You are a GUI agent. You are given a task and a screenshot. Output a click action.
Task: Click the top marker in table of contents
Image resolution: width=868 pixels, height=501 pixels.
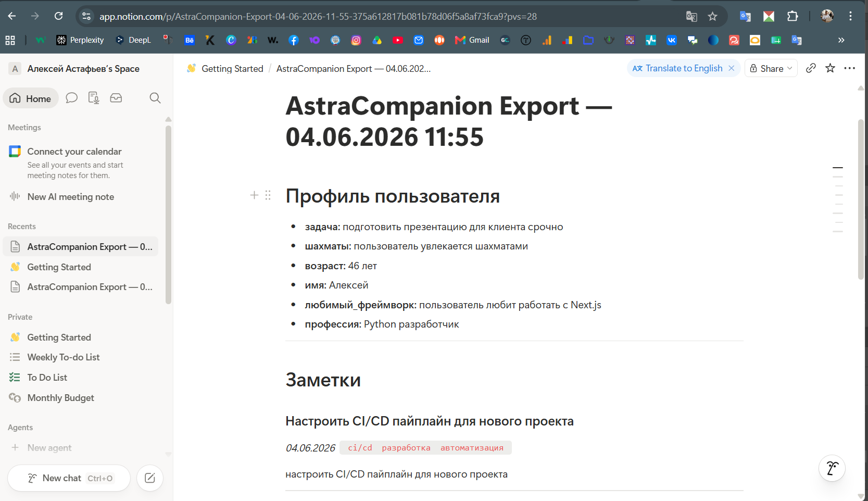(837, 168)
